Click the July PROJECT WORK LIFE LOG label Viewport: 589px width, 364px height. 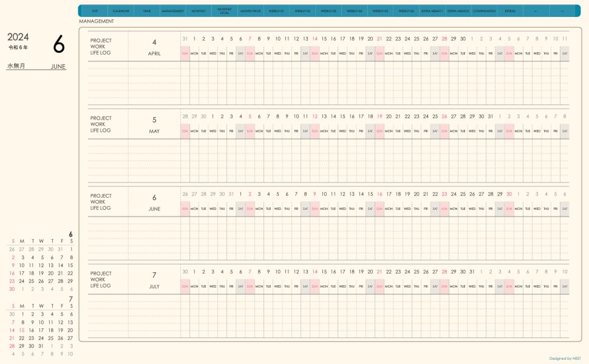pos(101,280)
